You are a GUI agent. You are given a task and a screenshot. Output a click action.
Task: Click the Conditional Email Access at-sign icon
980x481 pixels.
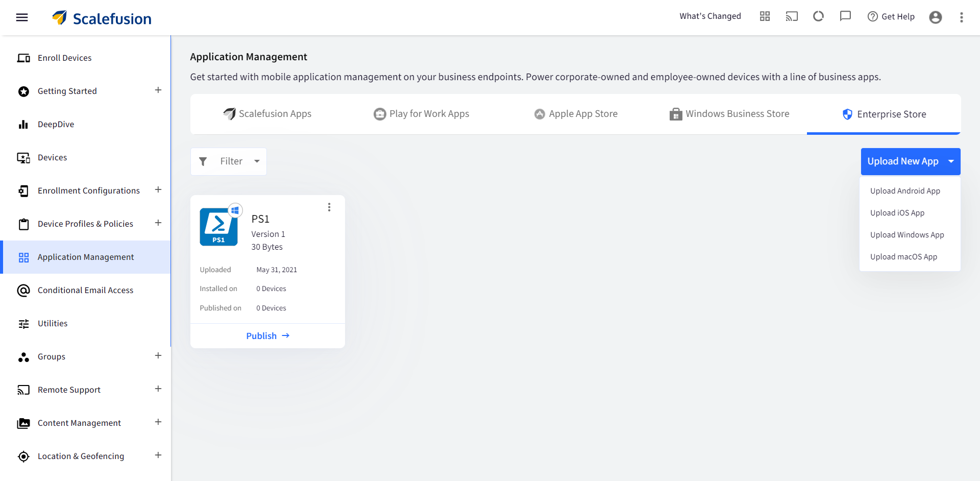coord(23,291)
